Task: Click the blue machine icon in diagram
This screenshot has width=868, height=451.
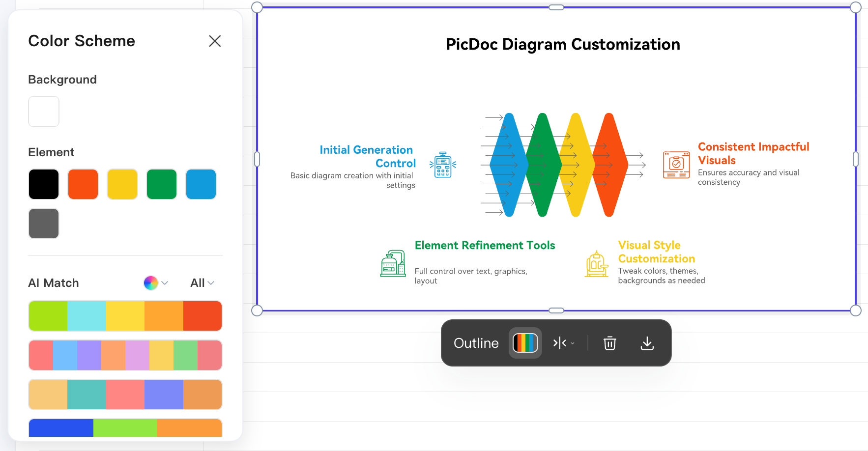Action: (443, 165)
